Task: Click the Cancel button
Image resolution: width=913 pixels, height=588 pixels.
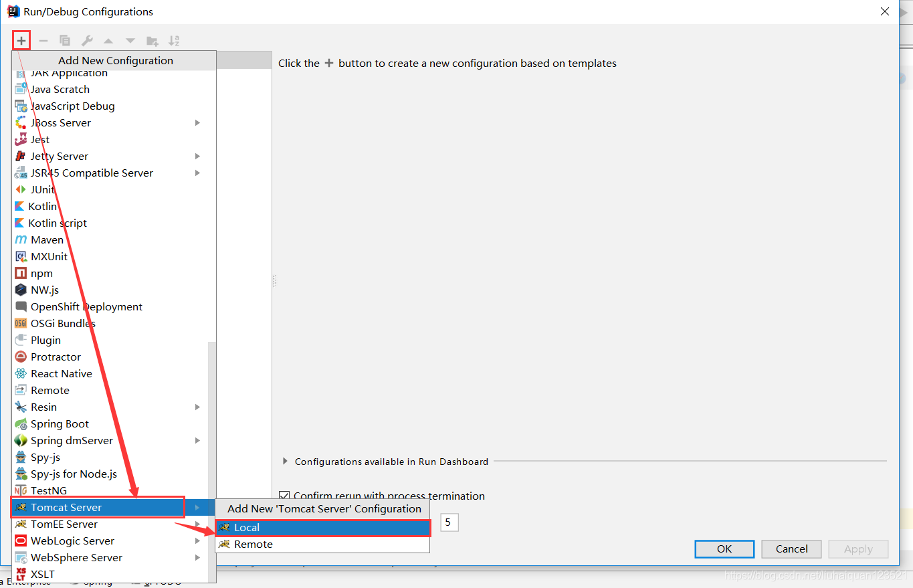Action: [x=792, y=549]
